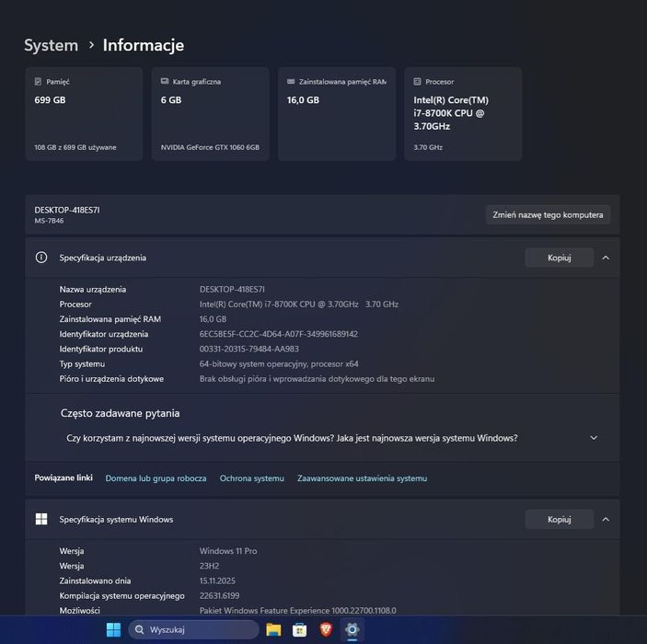Viewport: 647px width, 644px height.
Task: Click 'Brak obsługi pióra' text
Action: (x=317, y=379)
